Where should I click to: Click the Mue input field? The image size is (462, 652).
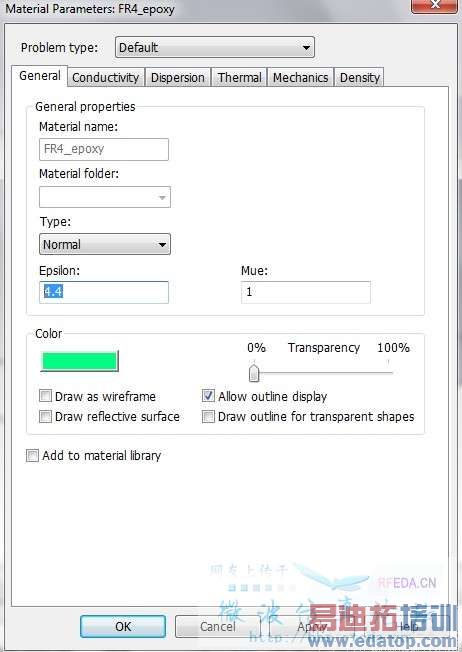[x=306, y=292]
